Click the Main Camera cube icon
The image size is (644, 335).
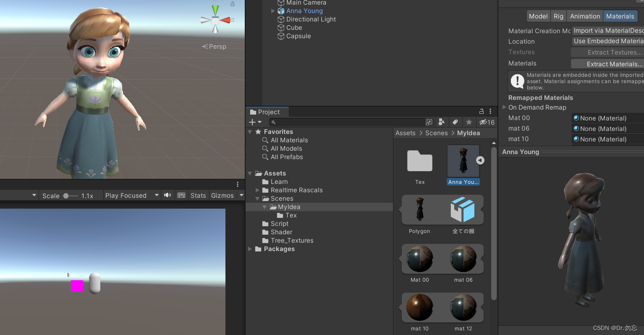[281, 3]
